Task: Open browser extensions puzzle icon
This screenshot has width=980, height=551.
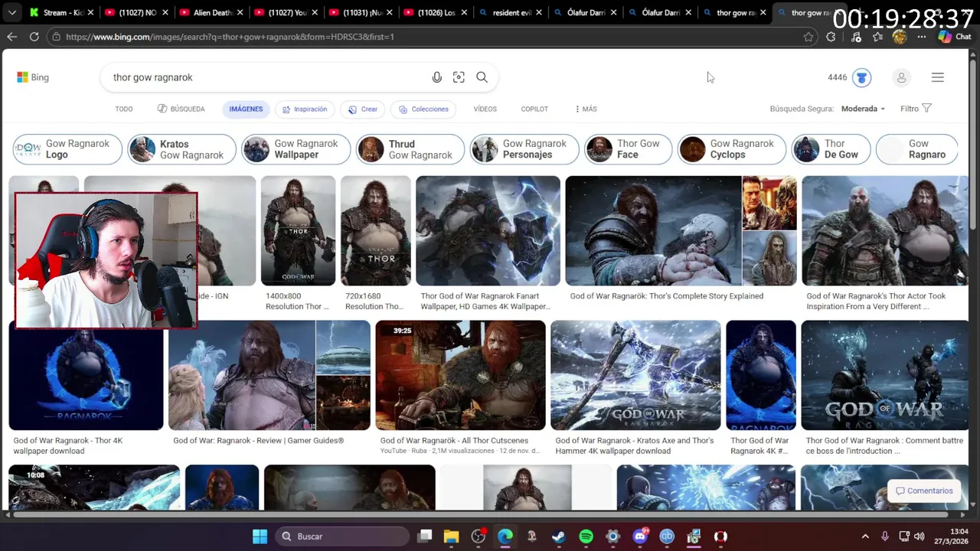Action: point(831,37)
